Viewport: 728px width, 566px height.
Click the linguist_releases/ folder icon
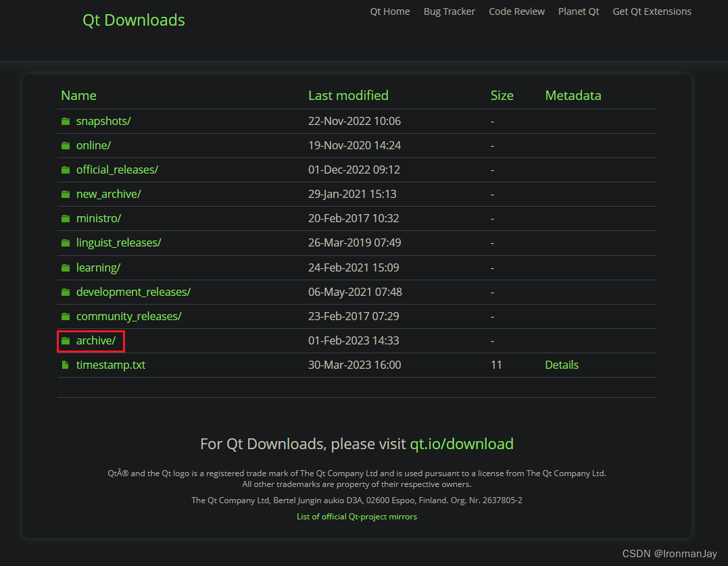point(66,242)
